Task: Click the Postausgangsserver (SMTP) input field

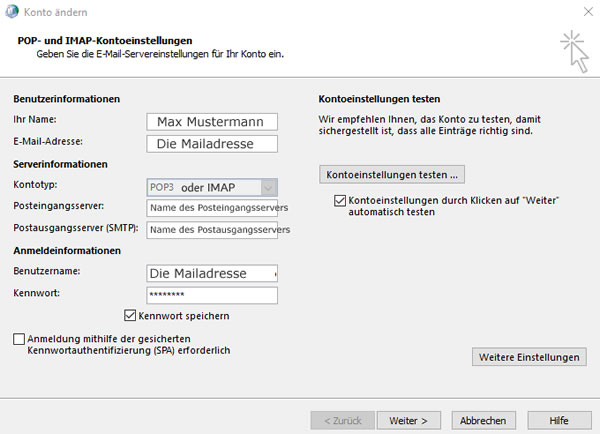Action: coord(212,230)
